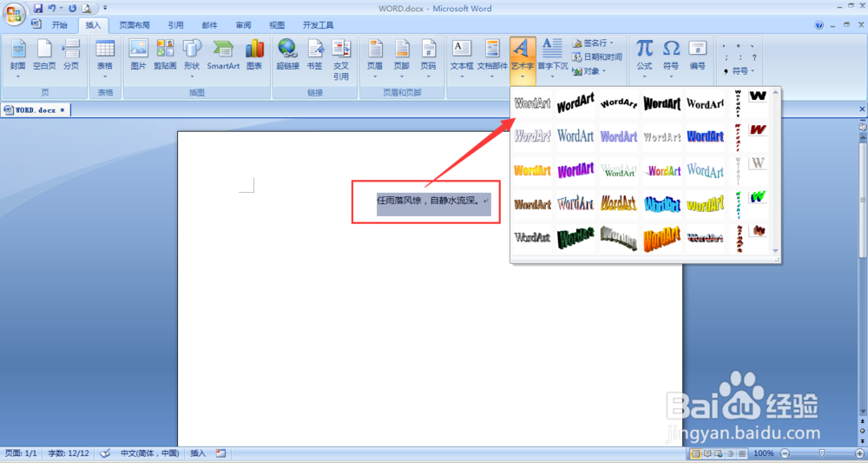Open Quick Parts (文档部件) menu

click(x=492, y=60)
